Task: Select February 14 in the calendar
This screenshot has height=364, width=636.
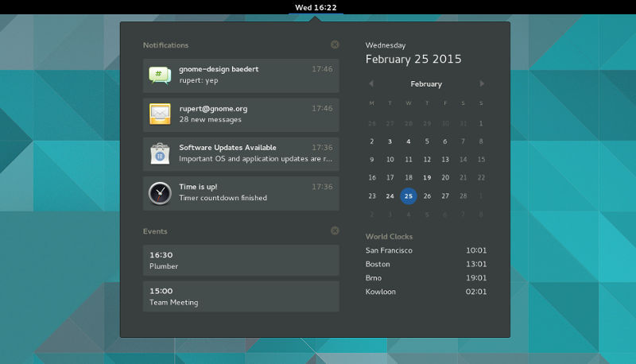Action: [x=463, y=160]
